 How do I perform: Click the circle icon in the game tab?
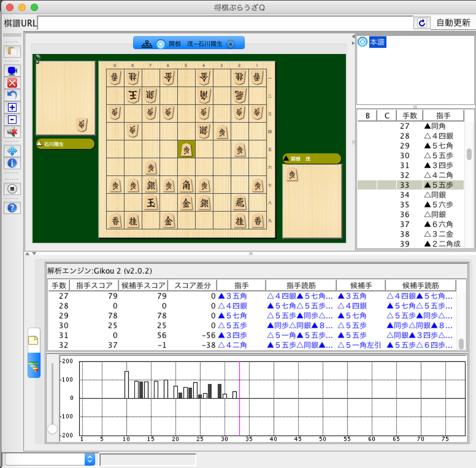pos(160,44)
